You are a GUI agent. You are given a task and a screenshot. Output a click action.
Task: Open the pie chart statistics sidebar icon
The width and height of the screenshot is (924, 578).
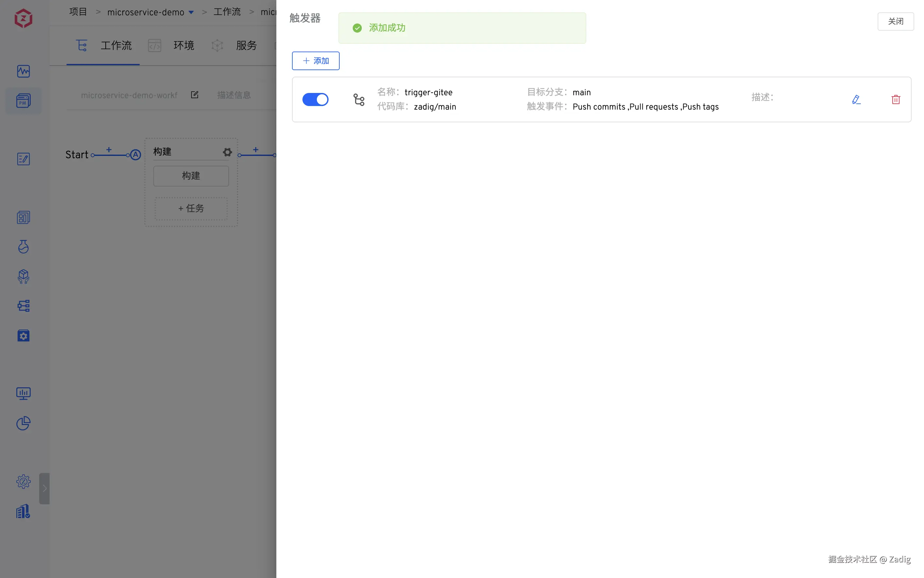point(23,423)
